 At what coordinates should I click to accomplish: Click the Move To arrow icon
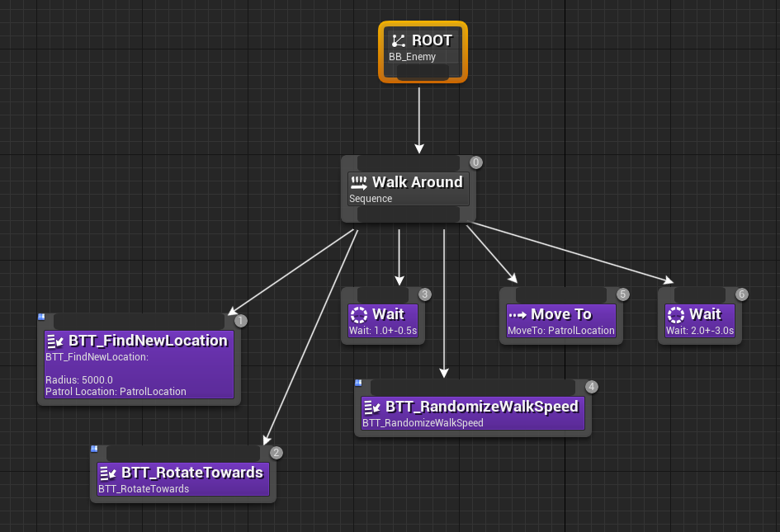pos(518,313)
